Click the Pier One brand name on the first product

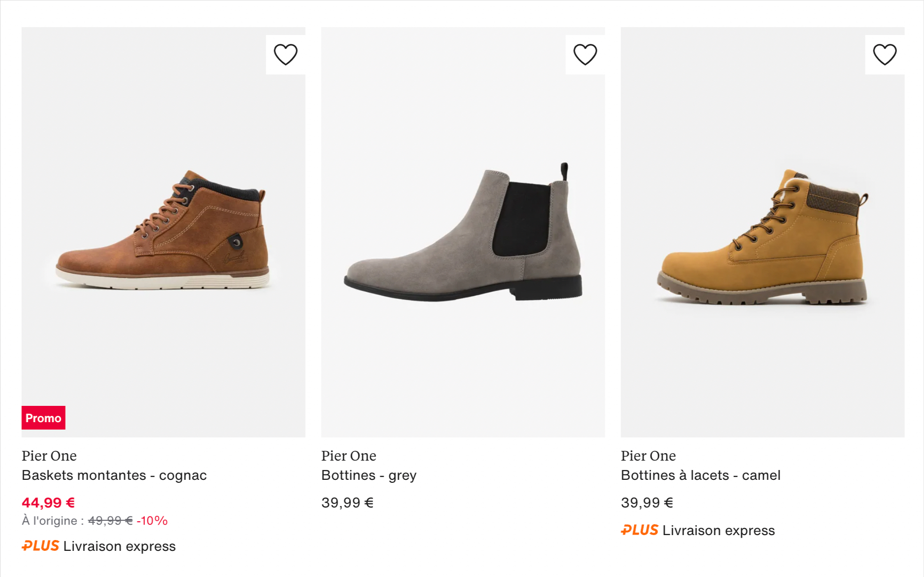click(49, 456)
